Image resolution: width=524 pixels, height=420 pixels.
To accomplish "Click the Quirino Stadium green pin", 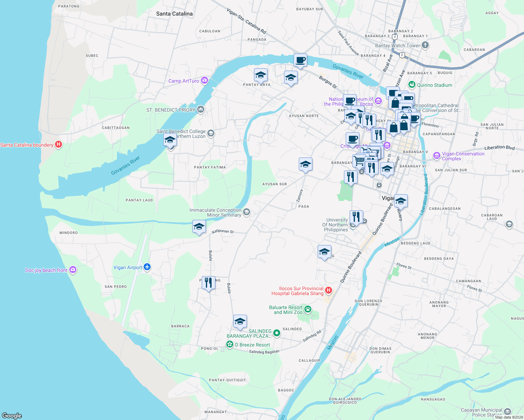I will (412, 85).
